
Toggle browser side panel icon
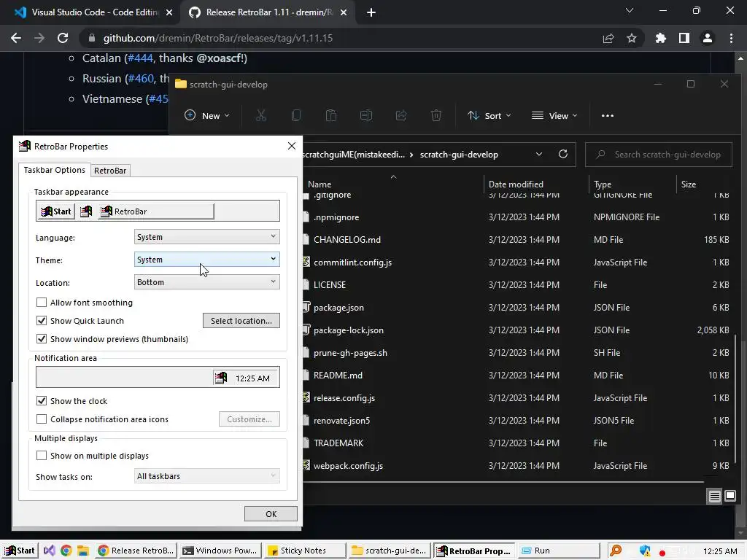coord(684,38)
